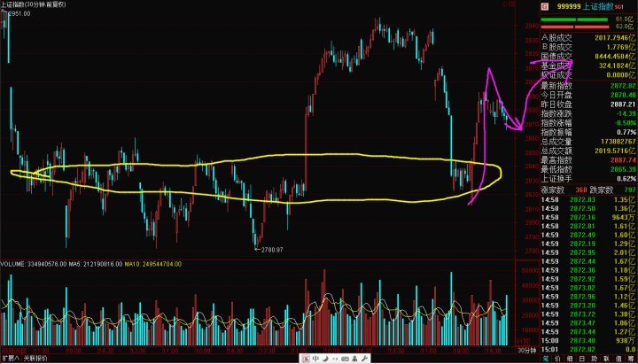This screenshot has height=364, width=638.
Task: Click the SG1 tag next to 上证指数
Action: point(618,5)
